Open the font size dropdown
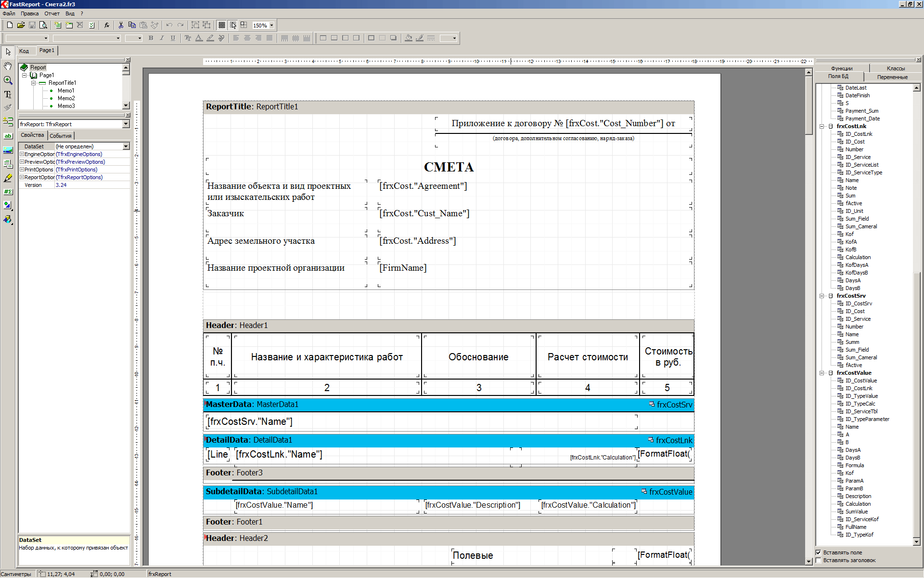 tap(140, 38)
